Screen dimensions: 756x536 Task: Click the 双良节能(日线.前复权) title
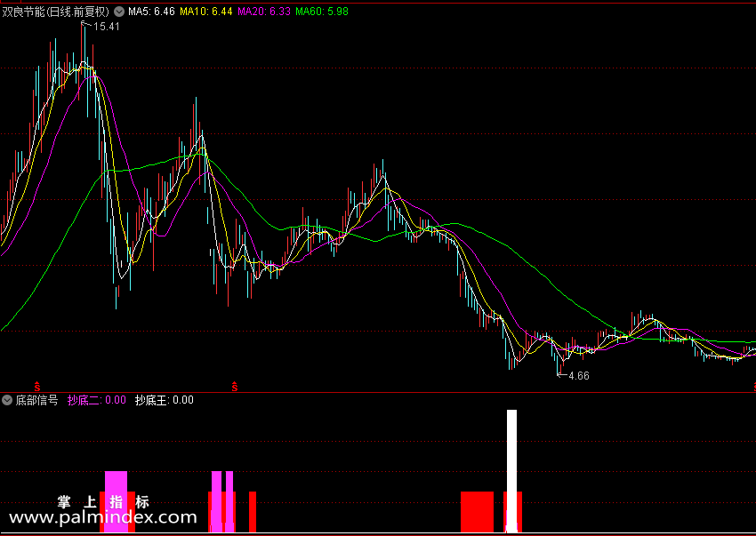point(56,12)
